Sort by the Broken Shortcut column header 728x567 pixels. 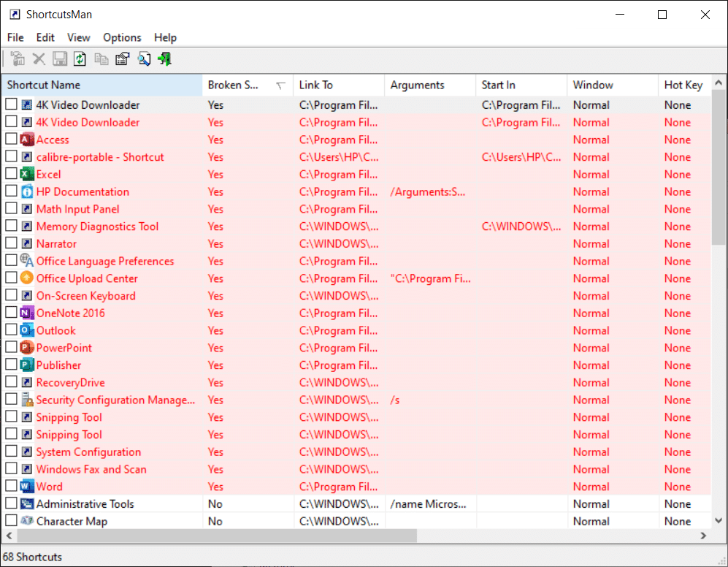coord(248,85)
